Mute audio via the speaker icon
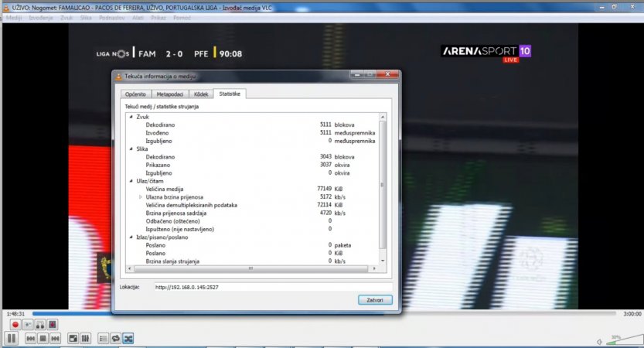This screenshot has width=644, height=348. [x=599, y=342]
